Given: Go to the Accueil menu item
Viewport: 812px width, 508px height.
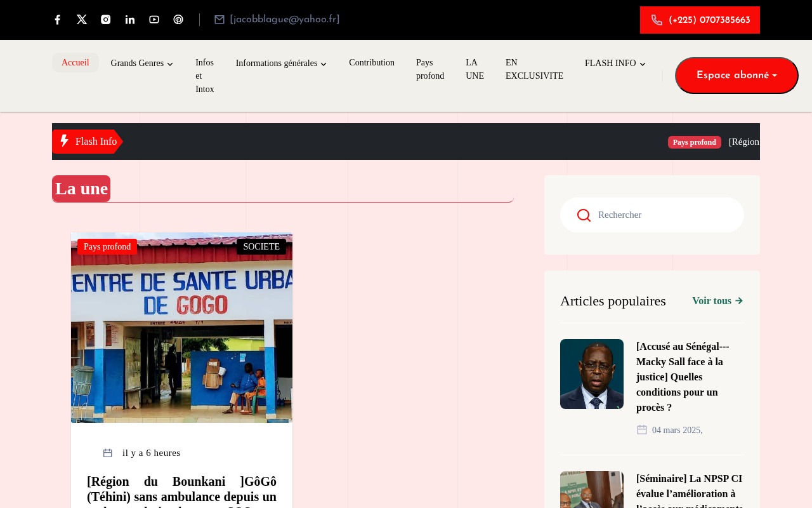Looking at the screenshot, I should [75, 62].
